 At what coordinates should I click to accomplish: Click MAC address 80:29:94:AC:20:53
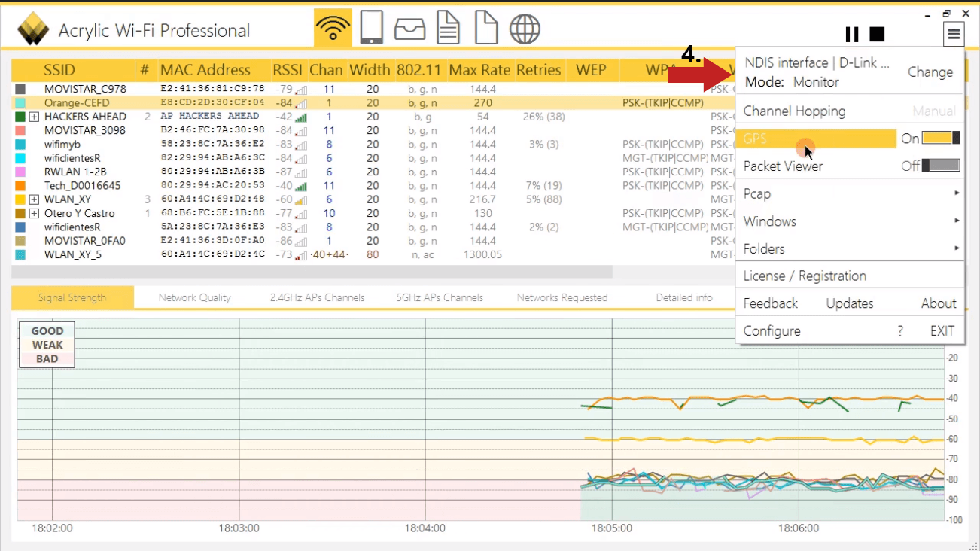[x=213, y=186]
